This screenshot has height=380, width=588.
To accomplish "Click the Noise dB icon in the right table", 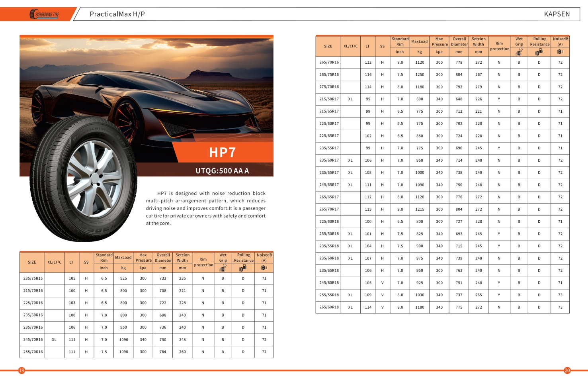I will pos(560,52).
